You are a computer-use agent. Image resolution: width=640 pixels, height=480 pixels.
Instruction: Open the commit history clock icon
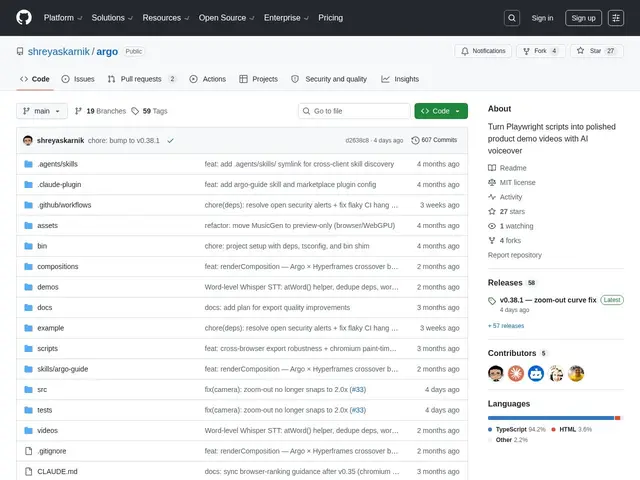click(x=415, y=140)
